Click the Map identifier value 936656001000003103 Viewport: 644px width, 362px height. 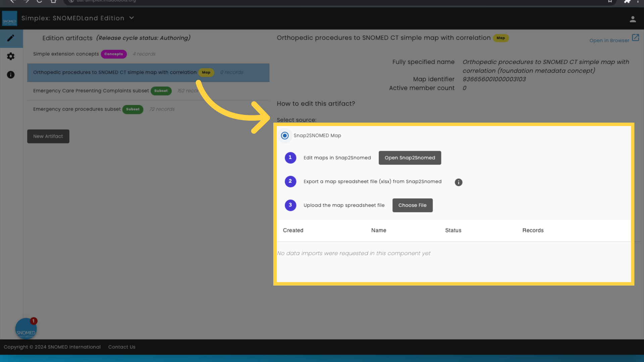(x=494, y=79)
